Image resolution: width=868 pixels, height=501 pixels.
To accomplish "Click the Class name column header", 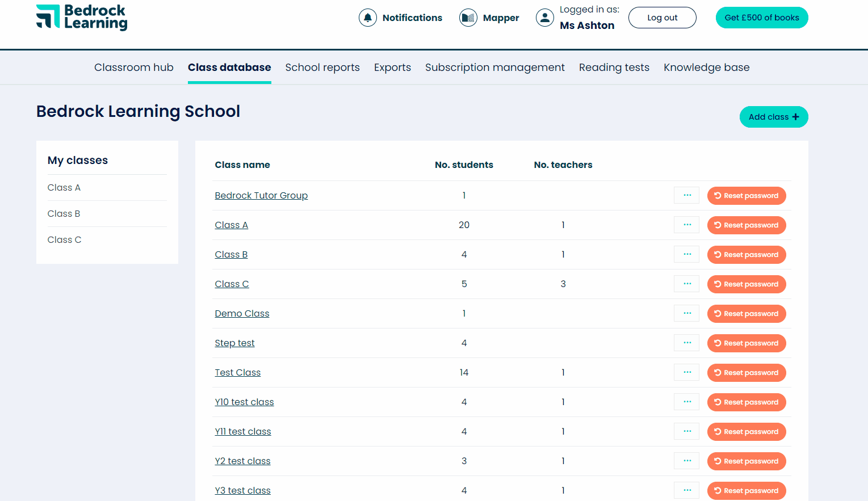I will [242, 165].
